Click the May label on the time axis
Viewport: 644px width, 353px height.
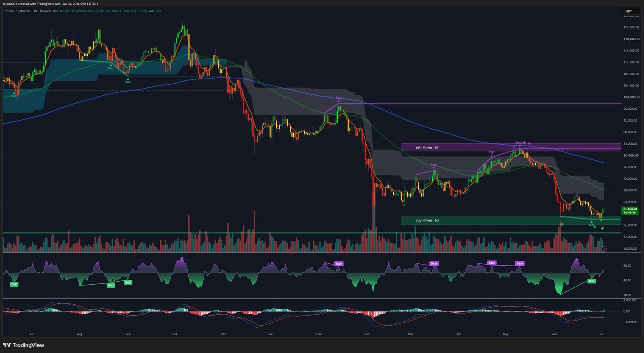(x=506, y=334)
